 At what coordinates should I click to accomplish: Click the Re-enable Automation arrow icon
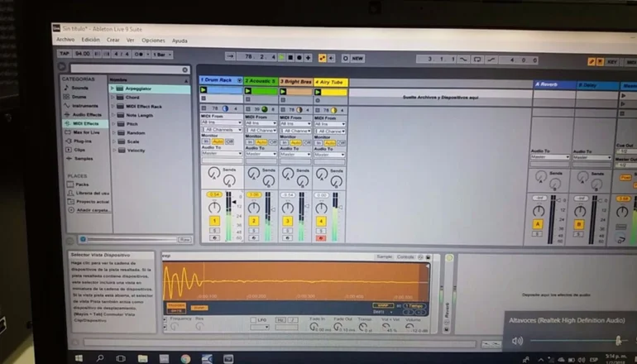click(331, 58)
